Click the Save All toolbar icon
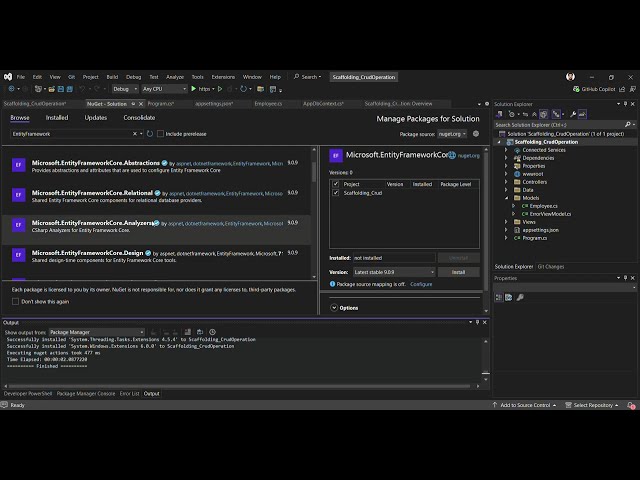 click(70, 89)
